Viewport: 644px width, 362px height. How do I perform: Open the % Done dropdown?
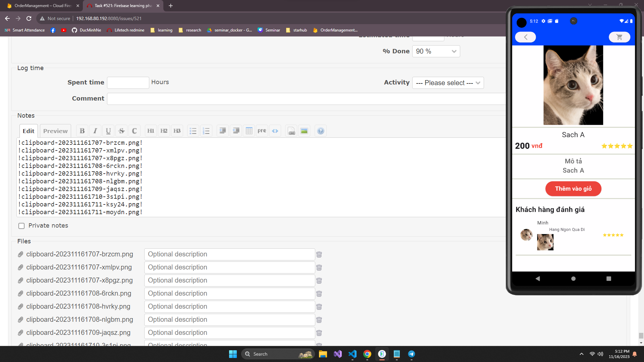[x=436, y=51]
